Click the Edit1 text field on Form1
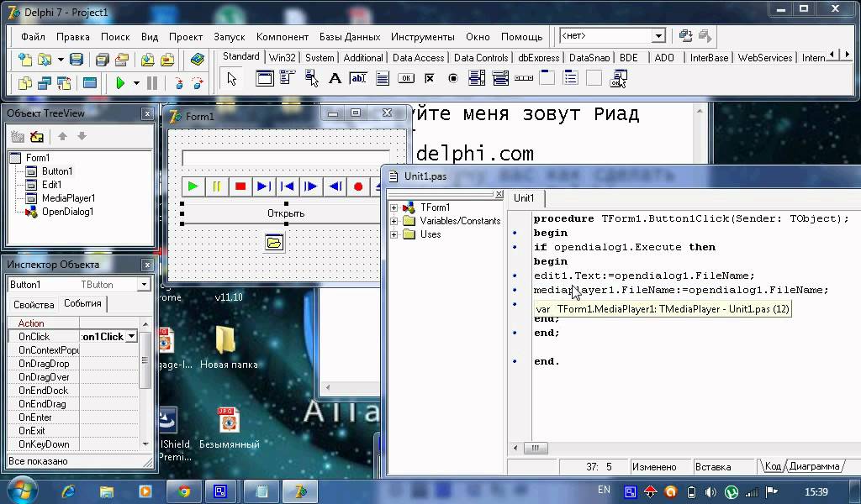The image size is (861, 504). [x=286, y=158]
